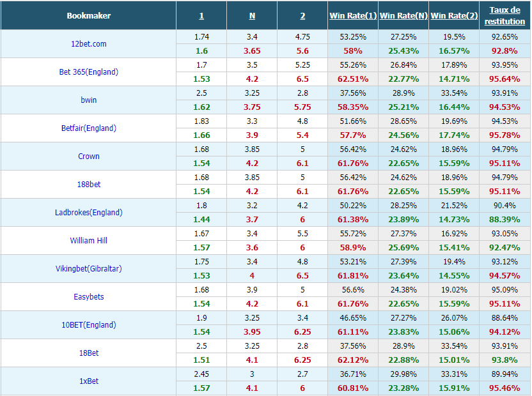532x396 pixels.
Task: Select 18Bet's green 1.51 odds value
Action: point(201,360)
